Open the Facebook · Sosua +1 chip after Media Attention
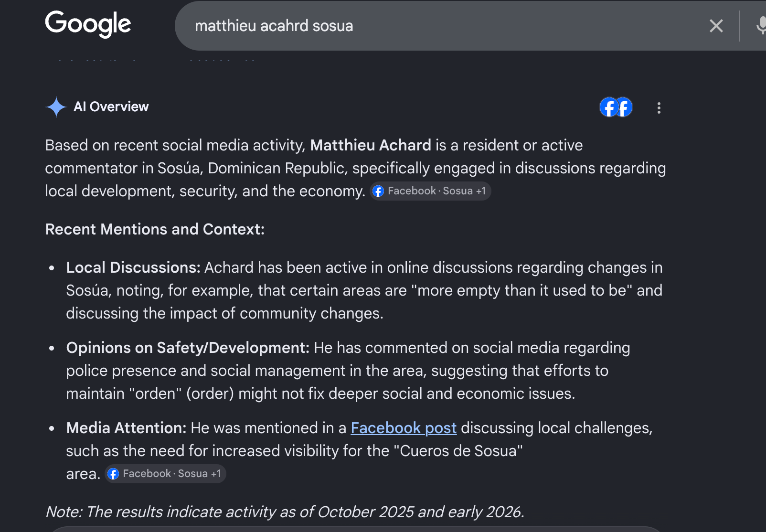Screen dimensions: 766x532 pos(165,474)
